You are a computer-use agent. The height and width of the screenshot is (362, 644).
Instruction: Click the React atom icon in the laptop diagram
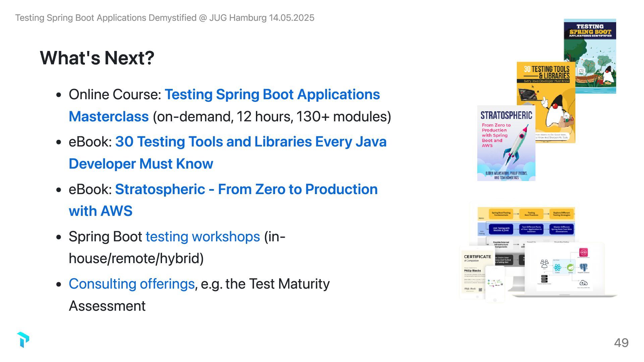557,267
